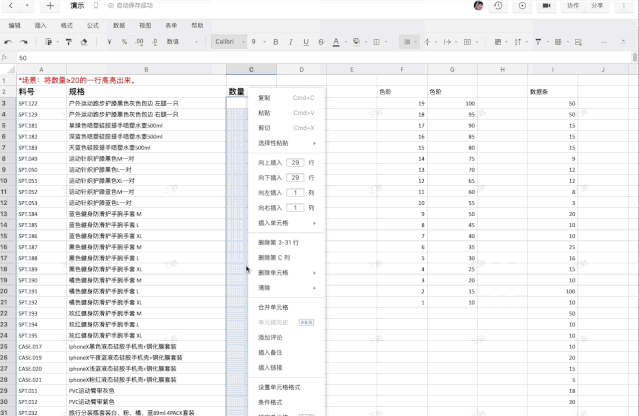Viewport: 639px width, 416px height.
Task: Click the back arrow at top left
Action: [11, 6]
